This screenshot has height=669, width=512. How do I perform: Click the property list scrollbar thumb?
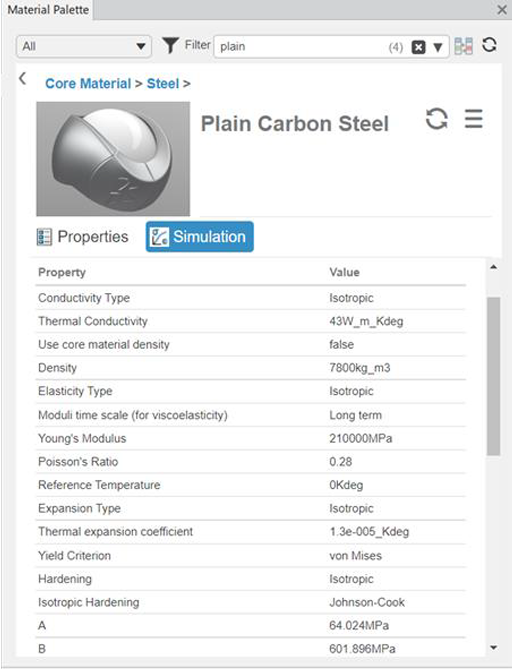[x=494, y=376]
